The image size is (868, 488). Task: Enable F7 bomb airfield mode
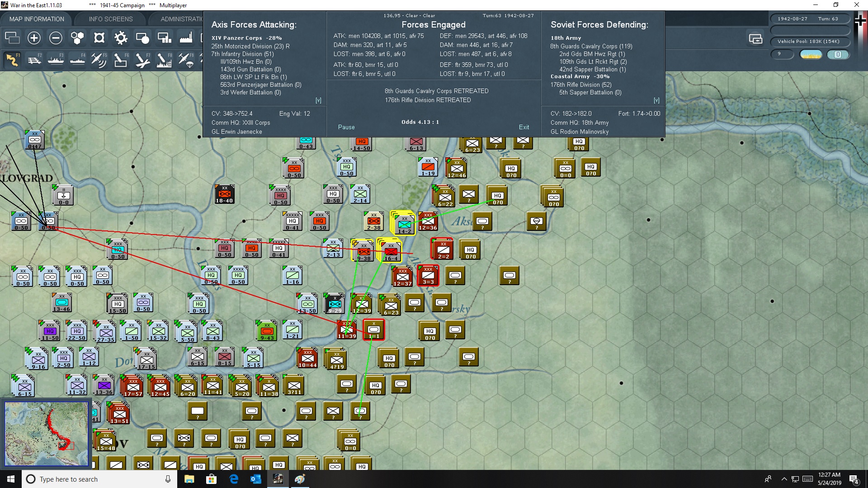coord(142,60)
